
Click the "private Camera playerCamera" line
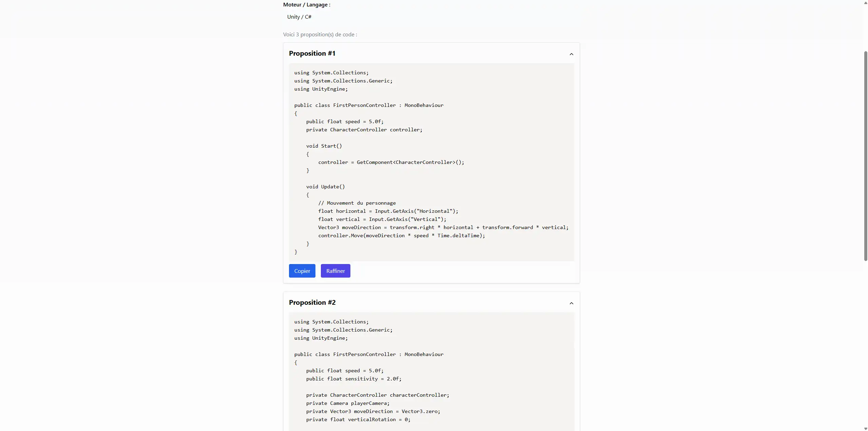pyautogui.click(x=348, y=403)
